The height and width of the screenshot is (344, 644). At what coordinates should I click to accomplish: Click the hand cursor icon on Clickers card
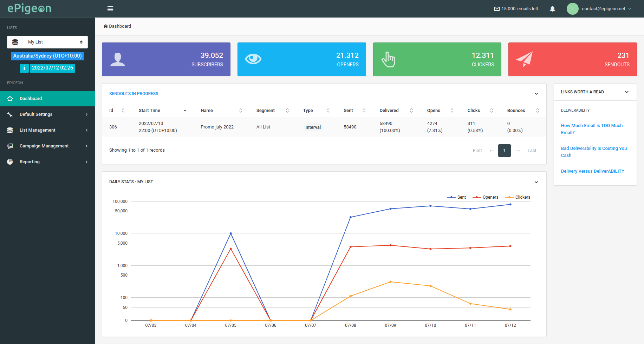[x=389, y=59]
